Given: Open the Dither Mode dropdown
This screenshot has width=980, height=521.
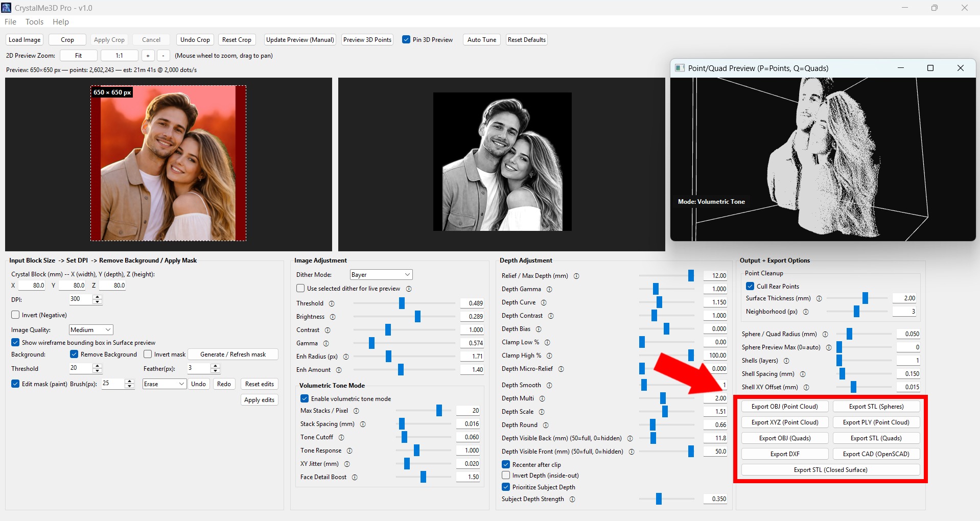Looking at the screenshot, I should [381, 275].
